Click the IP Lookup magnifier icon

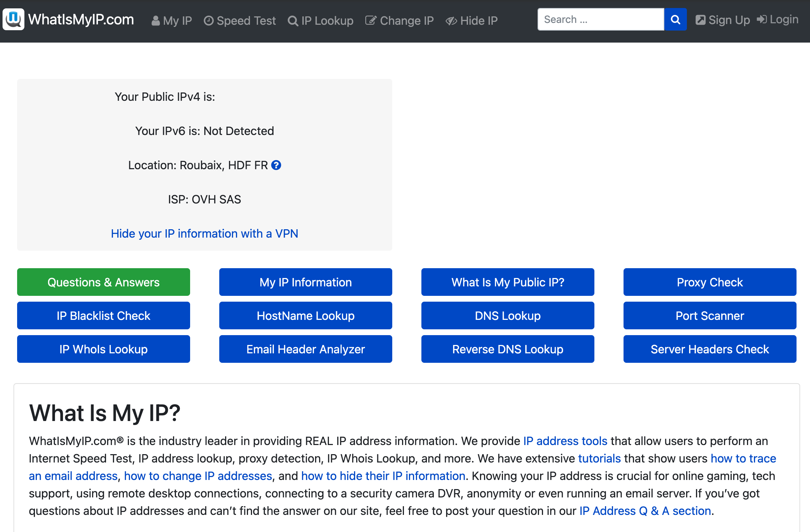coord(293,21)
